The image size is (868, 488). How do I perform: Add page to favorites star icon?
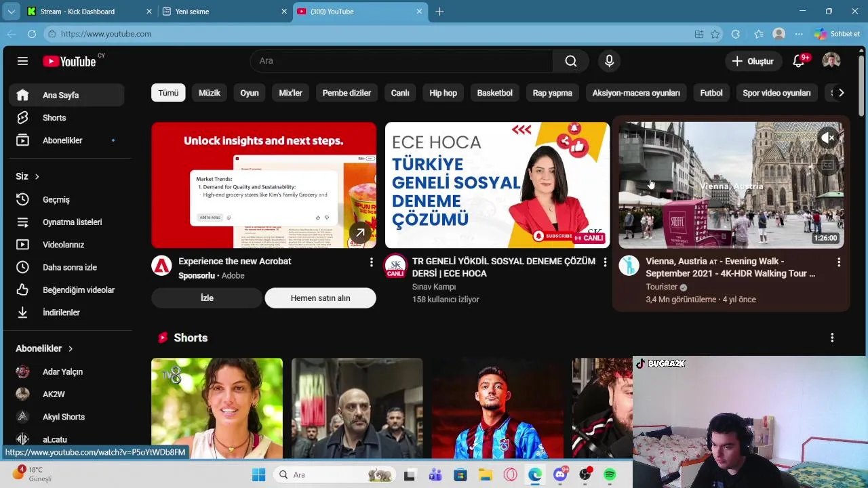715,34
